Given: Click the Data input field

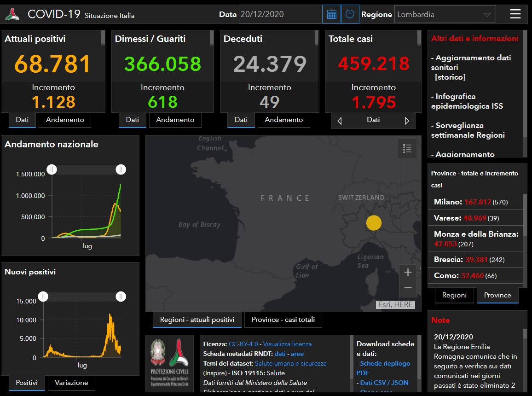Looking at the screenshot, I should (280, 14).
